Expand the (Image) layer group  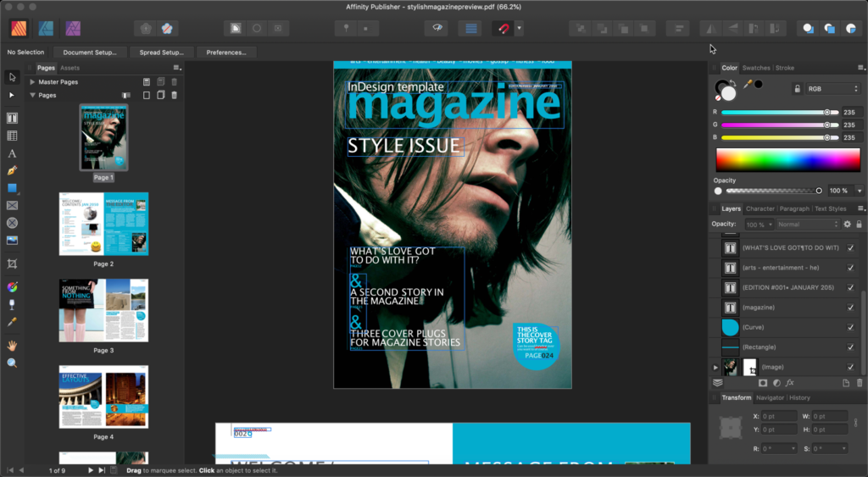715,368
